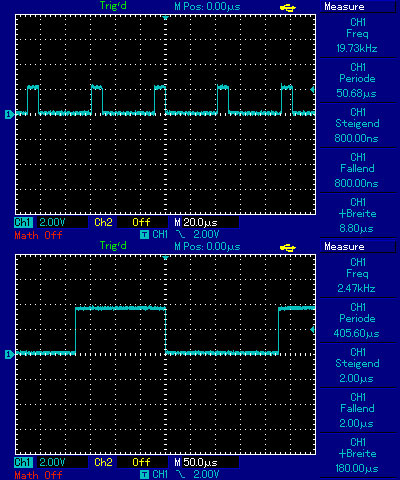
Task: Open the top Measure menu header
Action: (x=358, y=7)
